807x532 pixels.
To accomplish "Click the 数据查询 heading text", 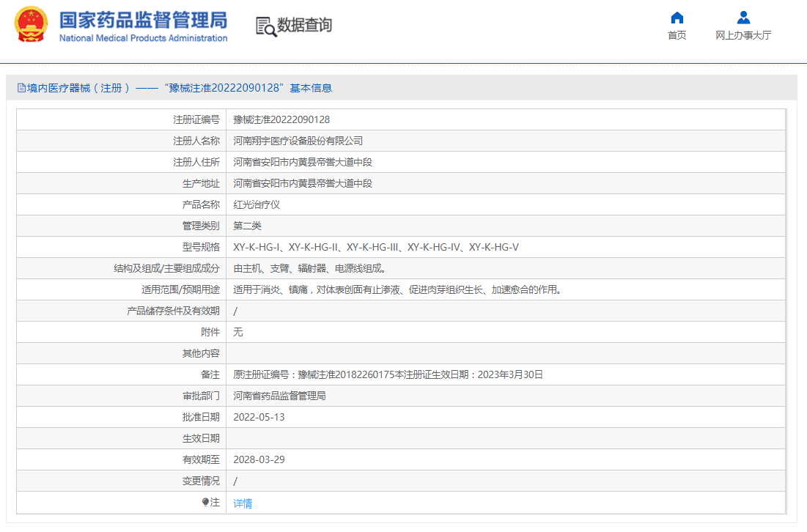I will coord(304,25).
